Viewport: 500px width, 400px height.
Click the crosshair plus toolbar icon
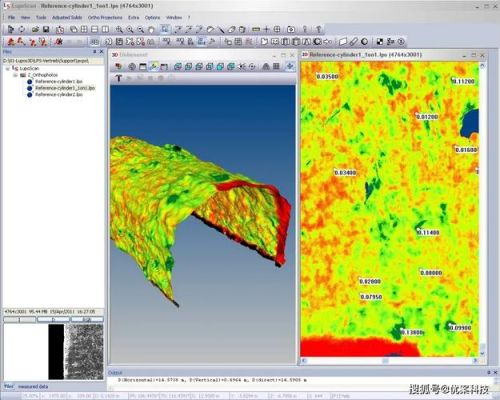tap(266, 29)
